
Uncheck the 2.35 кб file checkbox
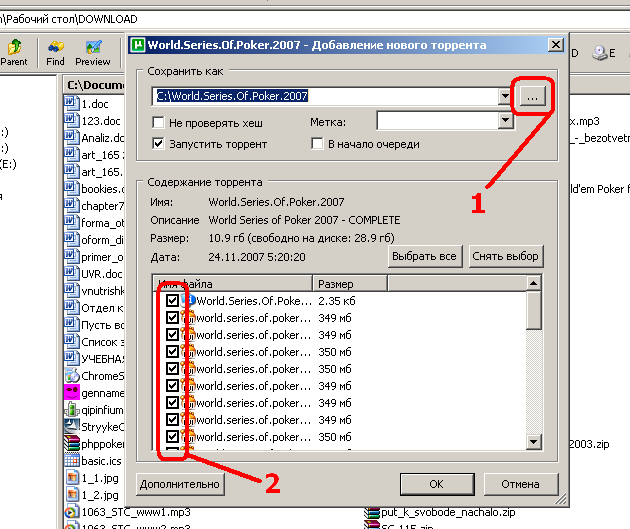[173, 300]
